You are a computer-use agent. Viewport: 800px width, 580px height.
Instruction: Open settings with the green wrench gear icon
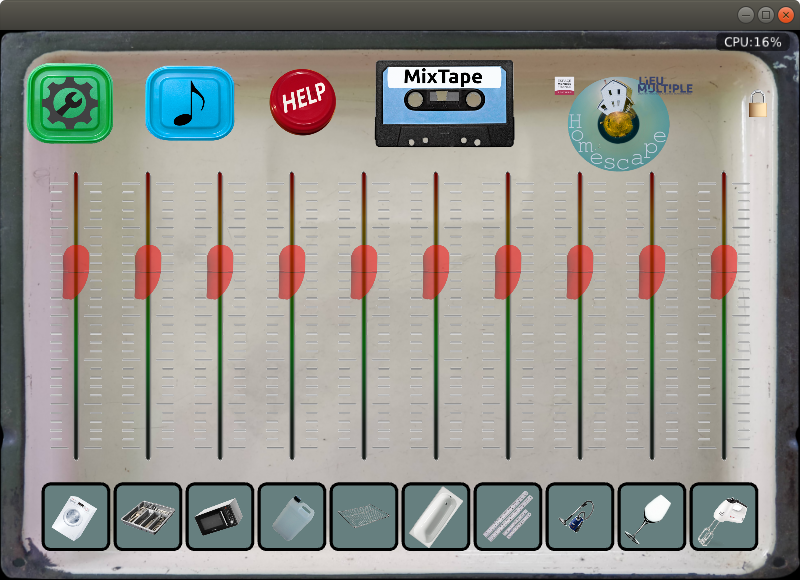[70, 103]
